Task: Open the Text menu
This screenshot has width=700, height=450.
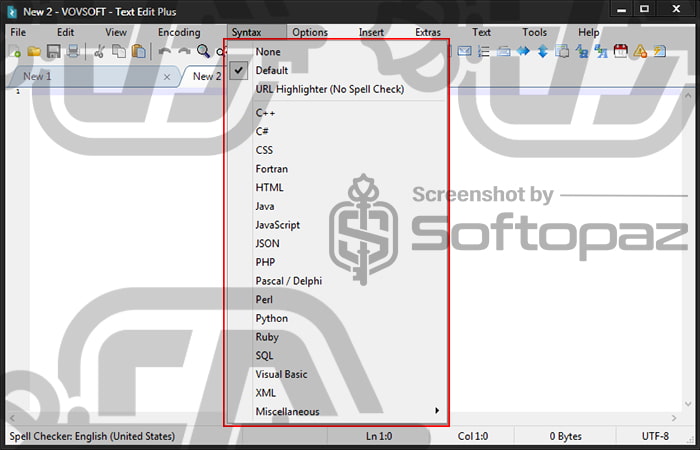Action: (481, 32)
